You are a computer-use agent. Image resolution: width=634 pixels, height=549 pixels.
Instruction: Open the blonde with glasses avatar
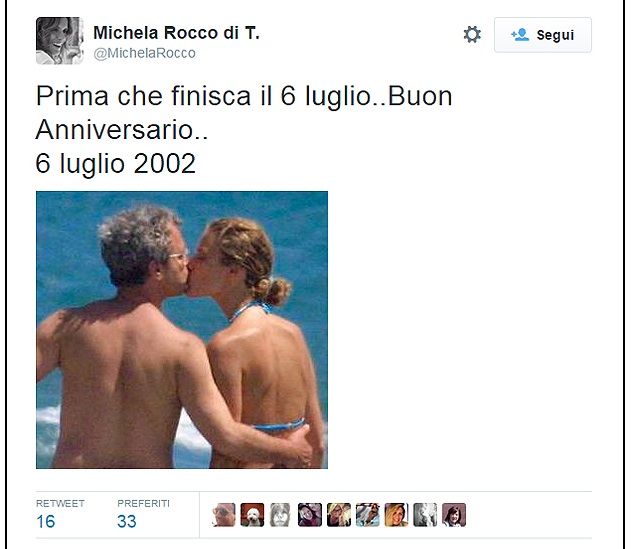pos(338,515)
